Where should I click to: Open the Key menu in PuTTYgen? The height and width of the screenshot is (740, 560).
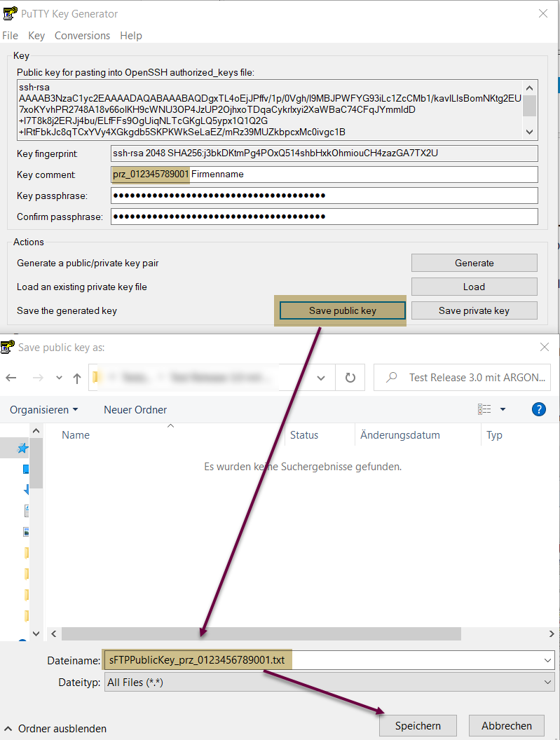[36, 36]
